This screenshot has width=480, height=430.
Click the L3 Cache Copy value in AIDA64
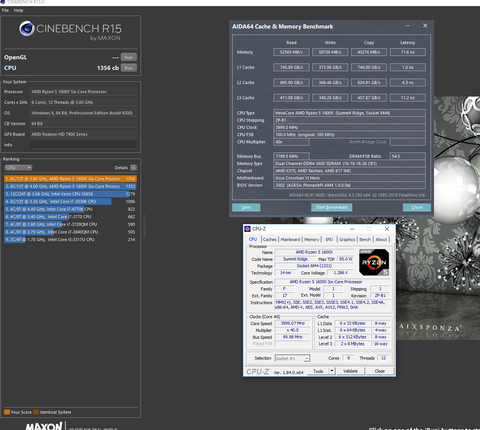click(369, 98)
